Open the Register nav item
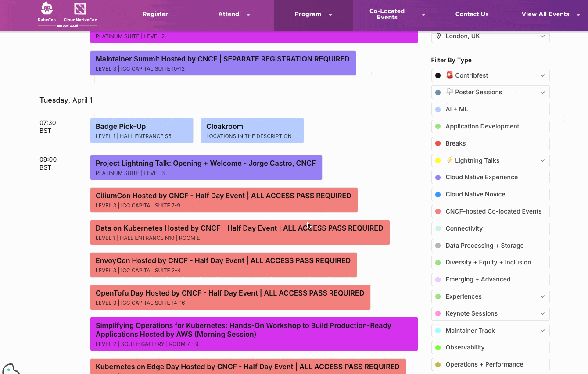The width and height of the screenshot is (588, 374). click(155, 14)
